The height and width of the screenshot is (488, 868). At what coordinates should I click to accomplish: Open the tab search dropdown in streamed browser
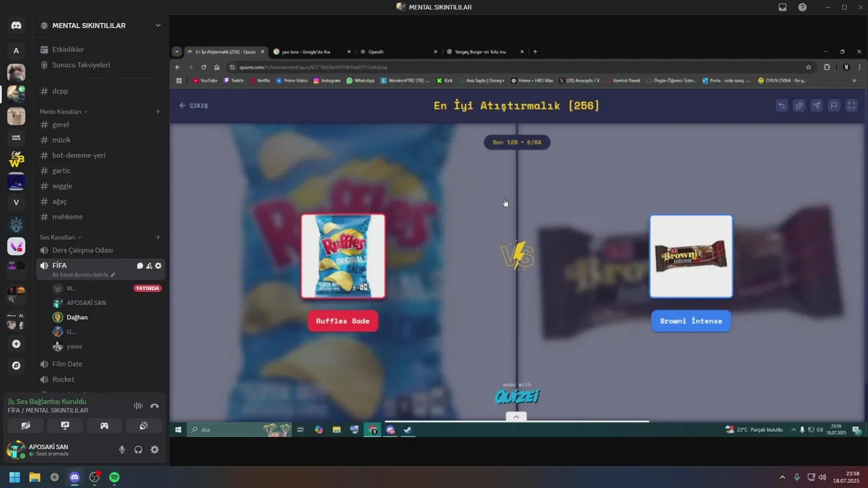[x=177, y=52]
